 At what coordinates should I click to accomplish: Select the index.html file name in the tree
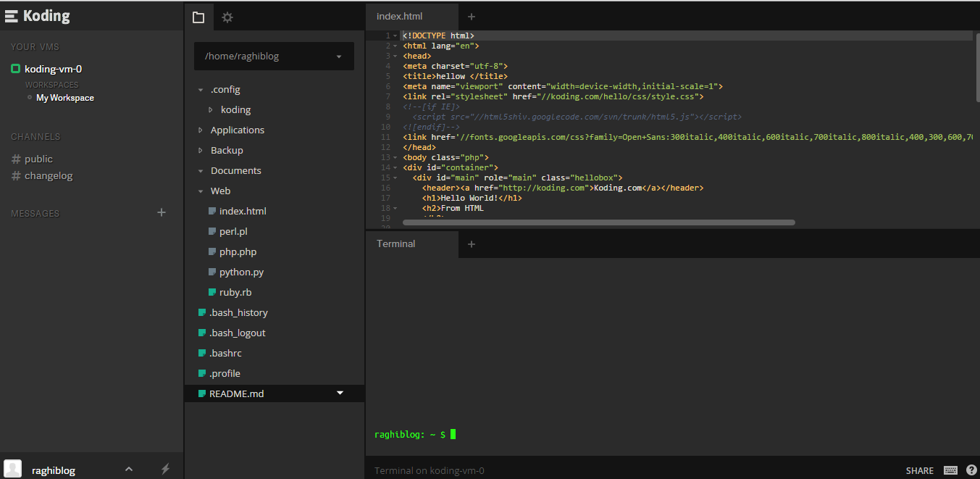tap(243, 212)
